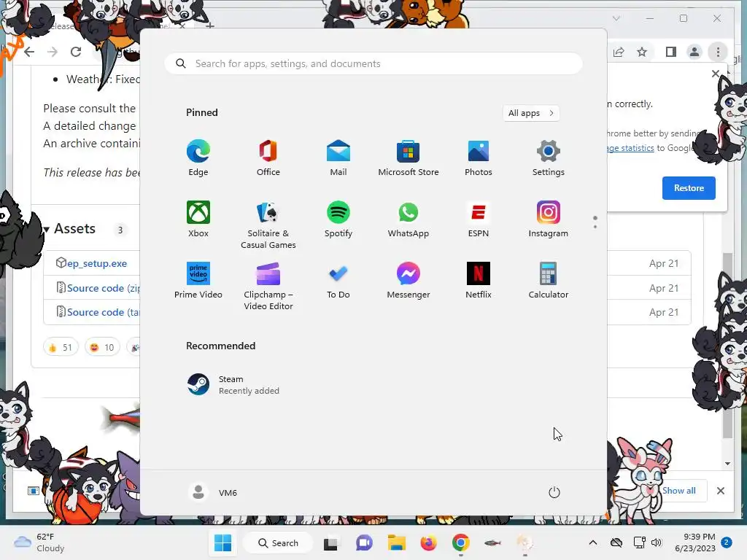Go back in Chrome

coord(29,52)
